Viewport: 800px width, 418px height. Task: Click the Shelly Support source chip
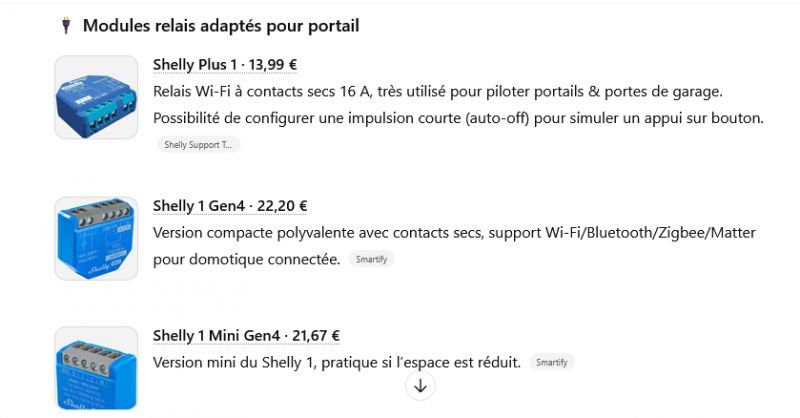[199, 145]
